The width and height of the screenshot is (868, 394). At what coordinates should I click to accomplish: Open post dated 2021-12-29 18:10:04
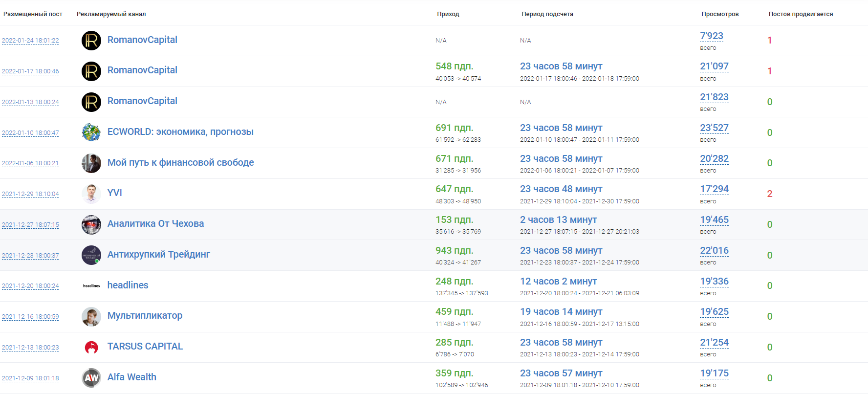coord(30,194)
